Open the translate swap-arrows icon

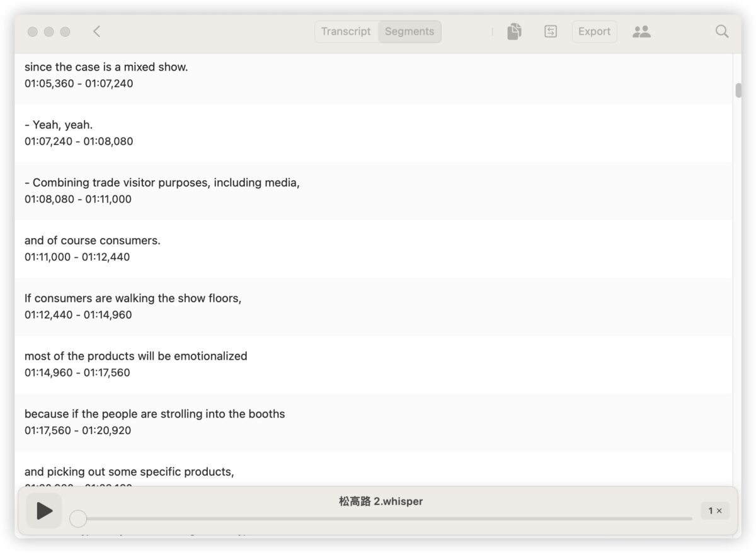551,31
